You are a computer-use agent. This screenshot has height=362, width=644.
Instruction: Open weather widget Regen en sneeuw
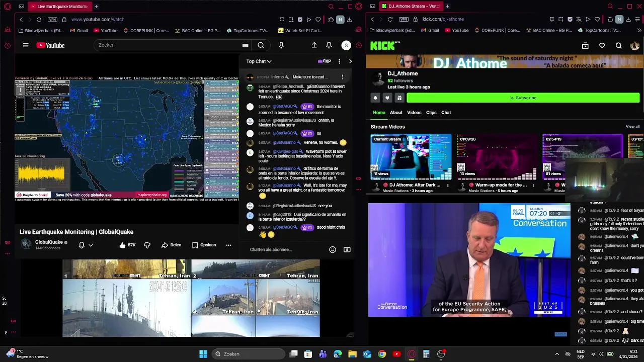[x=28, y=354]
